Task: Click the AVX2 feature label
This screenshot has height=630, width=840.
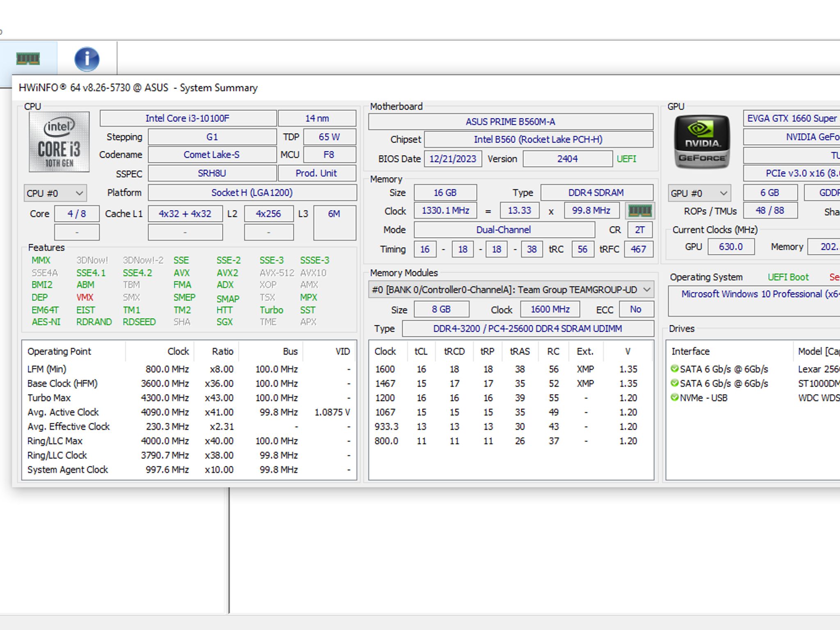Action: tap(227, 273)
